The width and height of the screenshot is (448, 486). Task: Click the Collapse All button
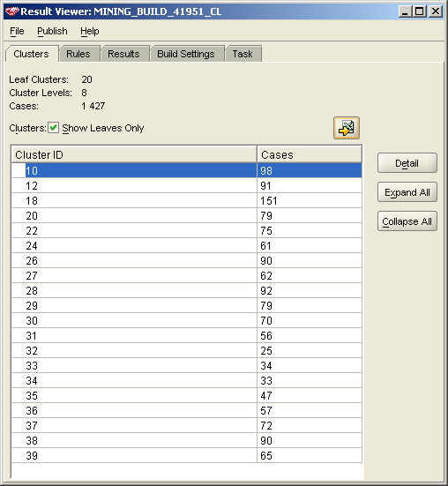click(x=407, y=221)
